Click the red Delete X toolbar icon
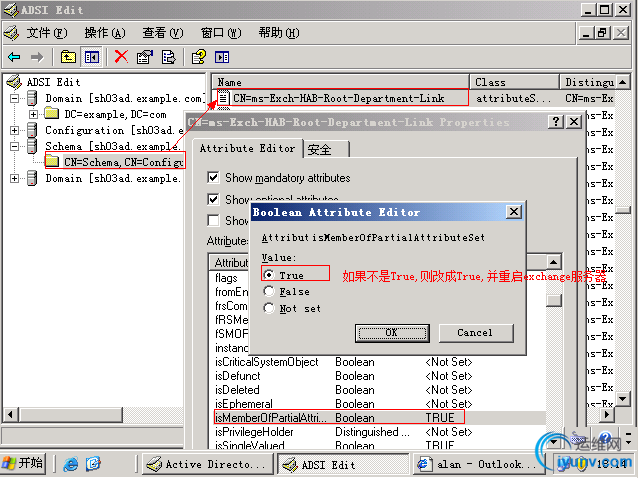The image size is (638, 478). point(121,57)
